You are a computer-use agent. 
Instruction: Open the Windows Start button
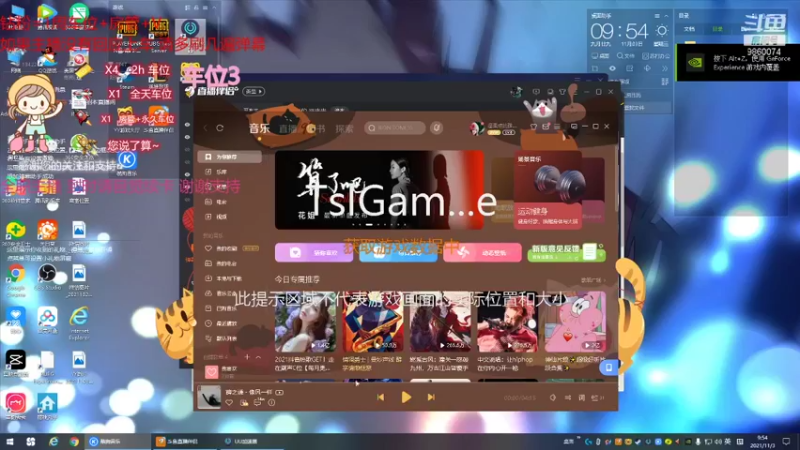[x=10, y=441]
